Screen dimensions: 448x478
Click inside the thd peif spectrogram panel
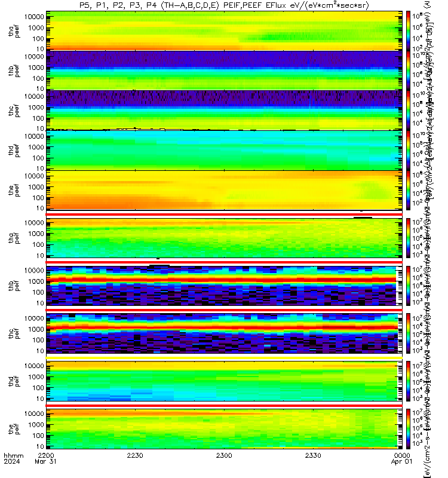[x=224, y=381]
